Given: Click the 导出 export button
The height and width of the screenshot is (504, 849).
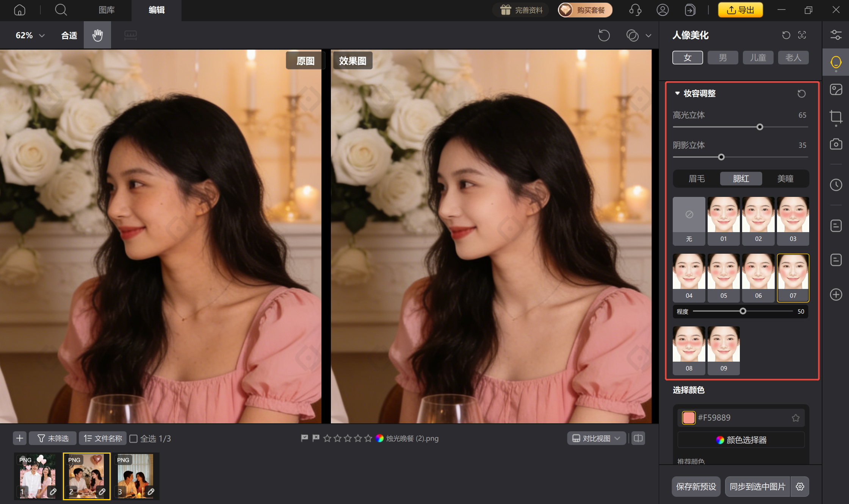Looking at the screenshot, I should pos(740,10).
